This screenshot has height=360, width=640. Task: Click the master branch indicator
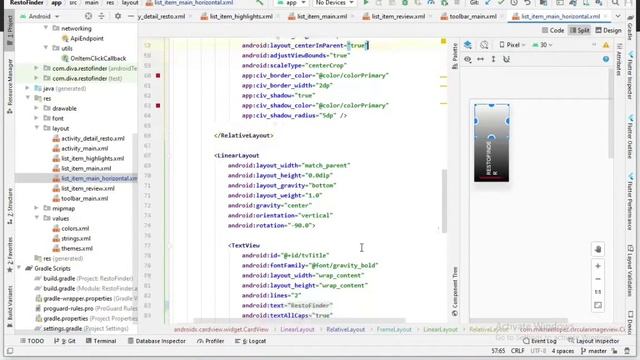click(593, 351)
